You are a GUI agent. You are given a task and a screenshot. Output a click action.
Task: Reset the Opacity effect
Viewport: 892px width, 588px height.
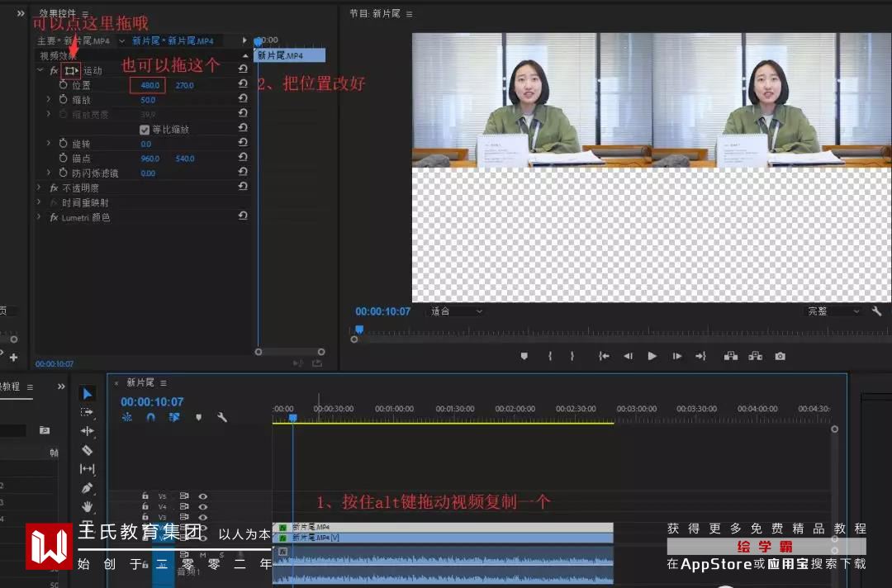(x=243, y=187)
